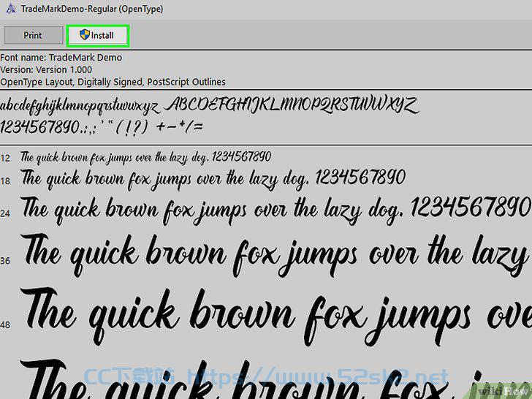Click the size 36 label
This screenshot has height=399, width=532.
(x=5, y=261)
